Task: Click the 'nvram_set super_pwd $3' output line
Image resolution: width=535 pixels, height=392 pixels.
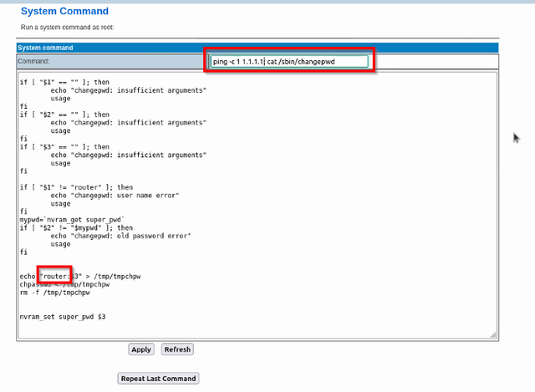Action: pyautogui.click(x=63, y=317)
